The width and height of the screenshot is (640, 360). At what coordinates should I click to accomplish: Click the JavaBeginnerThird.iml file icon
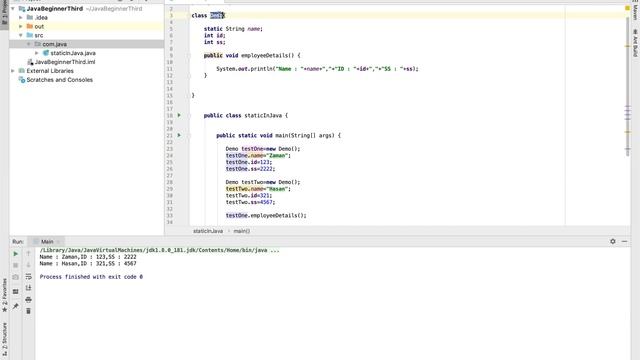(x=30, y=62)
